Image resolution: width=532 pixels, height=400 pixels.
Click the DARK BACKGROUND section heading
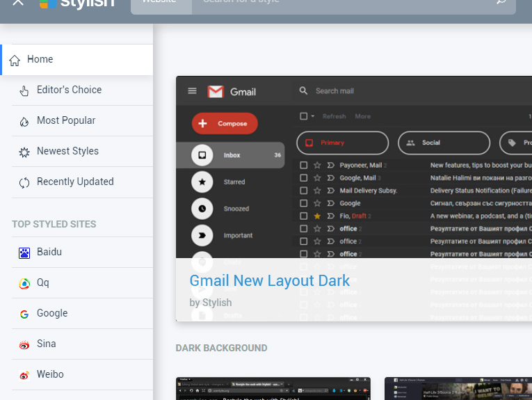[221, 348]
